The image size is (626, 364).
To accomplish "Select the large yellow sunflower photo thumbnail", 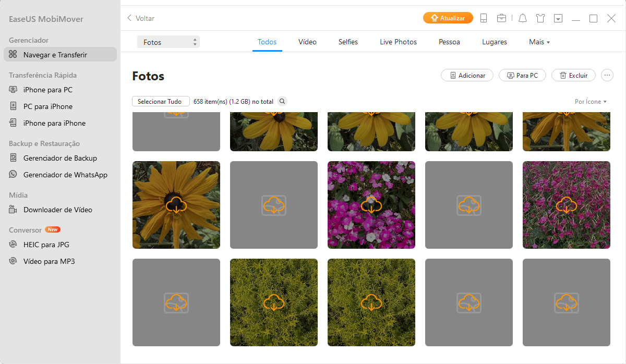I will pyautogui.click(x=176, y=204).
